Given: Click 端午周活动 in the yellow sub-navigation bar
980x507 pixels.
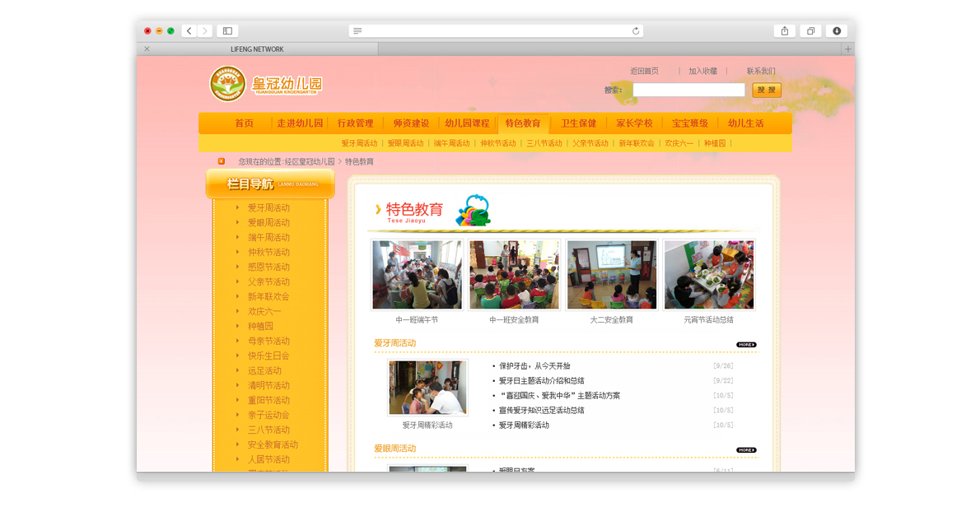Looking at the screenshot, I should tap(452, 143).
